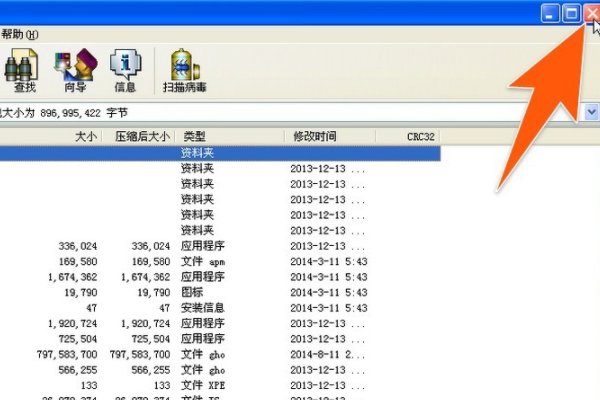Open the 帮助(H) menu
This screenshot has height=400, width=600.
click(x=19, y=34)
